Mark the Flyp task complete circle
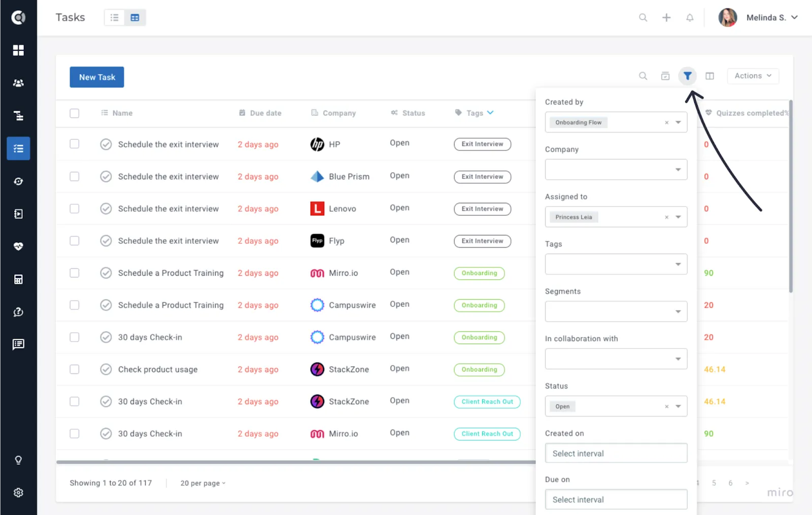This screenshot has height=515, width=812. point(106,241)
